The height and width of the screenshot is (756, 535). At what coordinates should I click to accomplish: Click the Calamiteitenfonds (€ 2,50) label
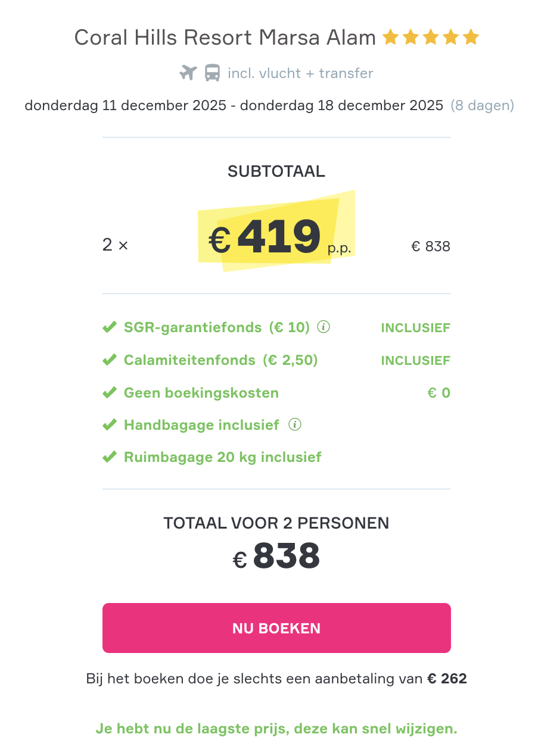(220, 360)
